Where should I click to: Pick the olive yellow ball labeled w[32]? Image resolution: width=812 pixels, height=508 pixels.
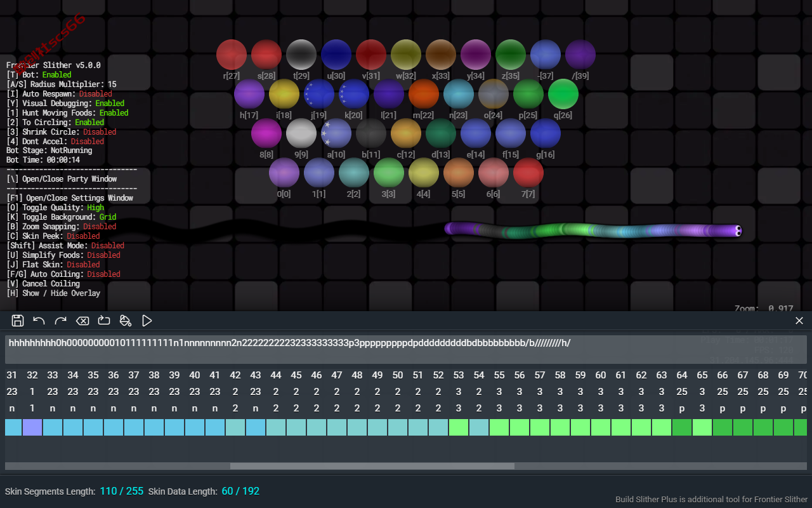pos(406,55)
